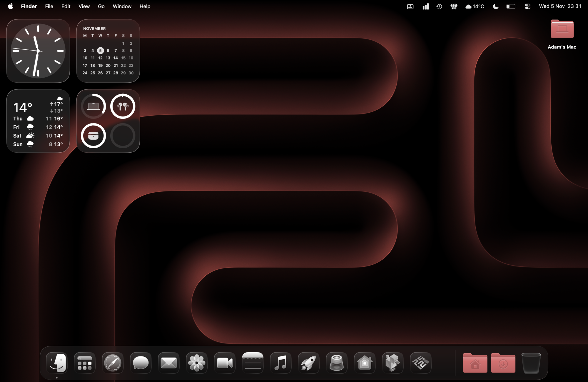Open Control Center from the menu bar
This screenshot has width=588, height=382.
pos(527,6)
